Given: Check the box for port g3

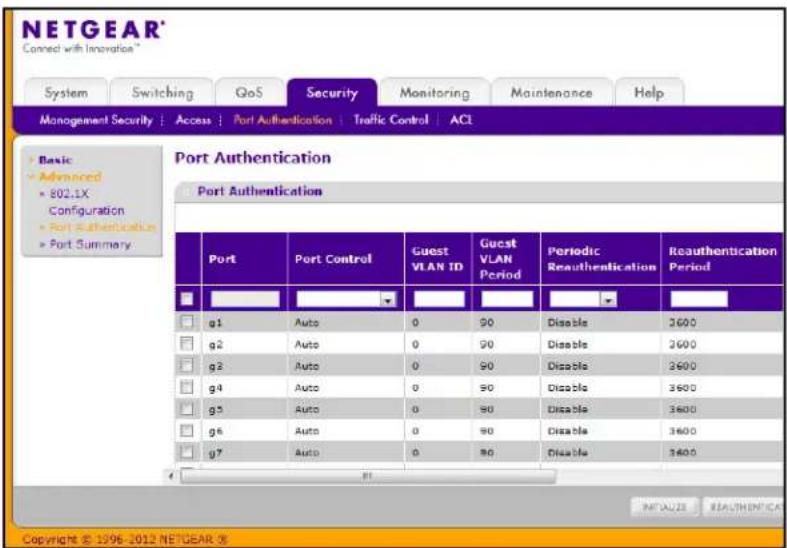Looking at the screenshot, I should pyautogui.click(x=187, y=365).
